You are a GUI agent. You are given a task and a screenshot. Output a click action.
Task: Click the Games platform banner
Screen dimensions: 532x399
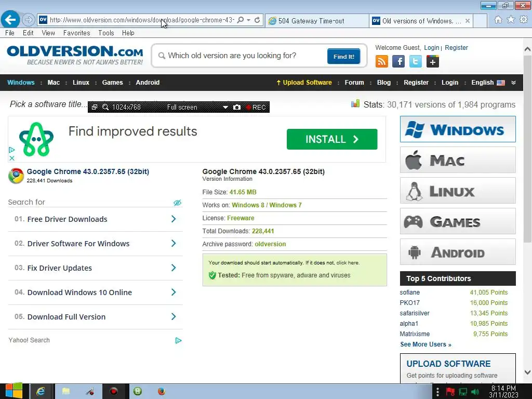[x=458, y=221]
